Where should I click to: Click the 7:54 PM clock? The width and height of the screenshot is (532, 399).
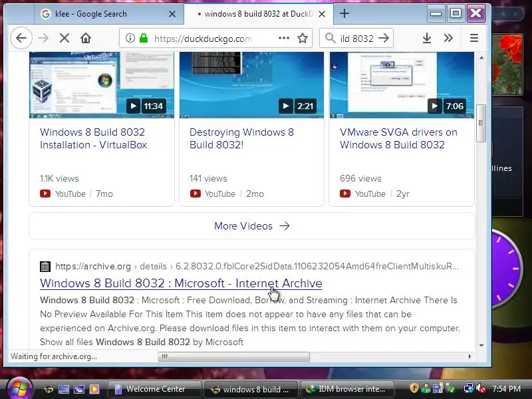point(506,389)
